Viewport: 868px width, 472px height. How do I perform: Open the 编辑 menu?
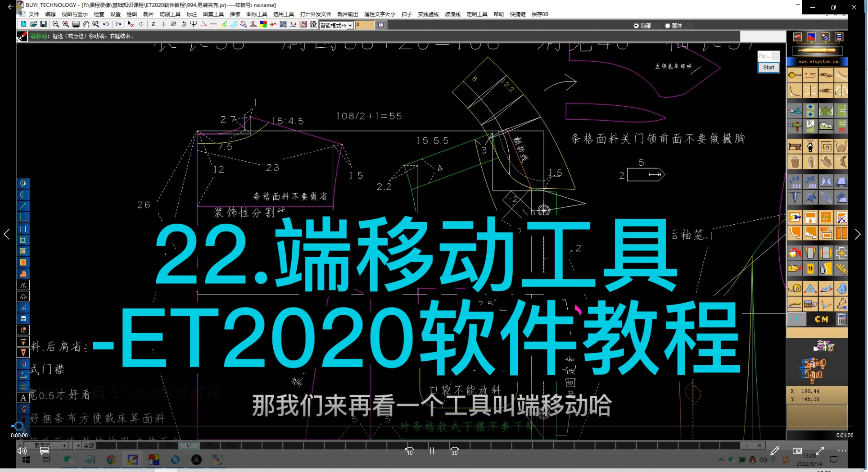pos(50,14)
